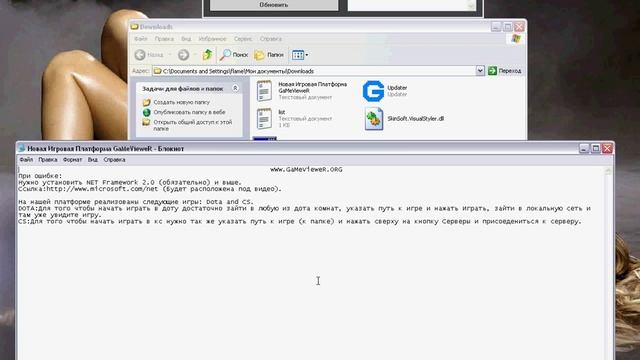Image resolution: width=640 pixels, height=360 pixels.
Task: Click the Downloads folder title bar icon
Action: (134, 27)
